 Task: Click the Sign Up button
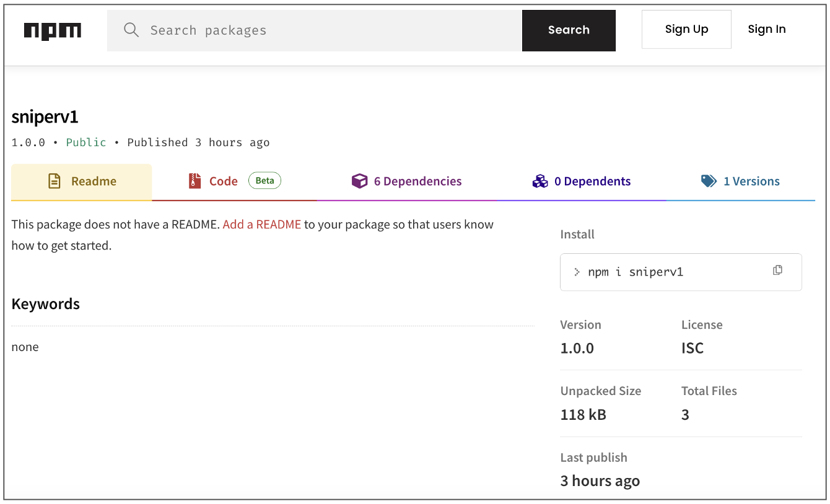pyautogui.click(x=686, y=29)
